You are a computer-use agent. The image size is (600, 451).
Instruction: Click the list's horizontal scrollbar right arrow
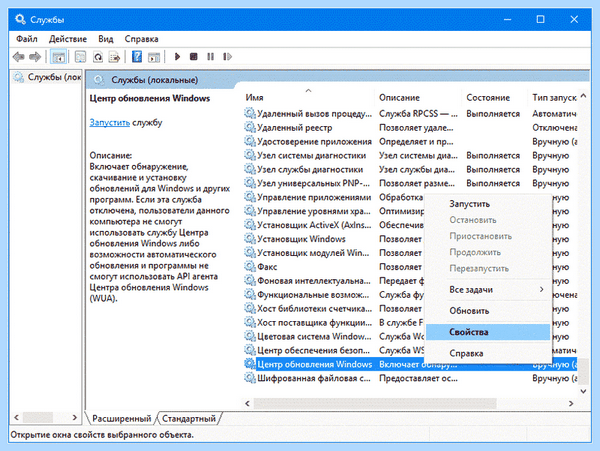click(571, 403)
